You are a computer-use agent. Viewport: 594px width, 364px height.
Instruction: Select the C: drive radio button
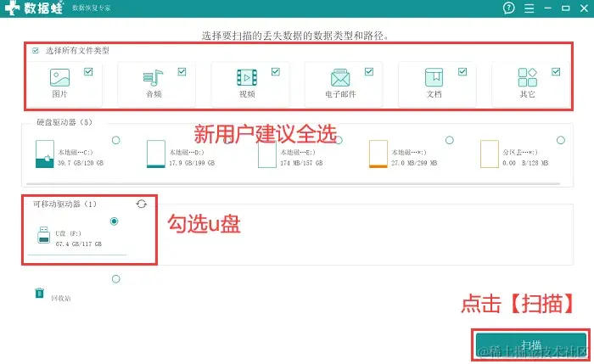point(116,140)
